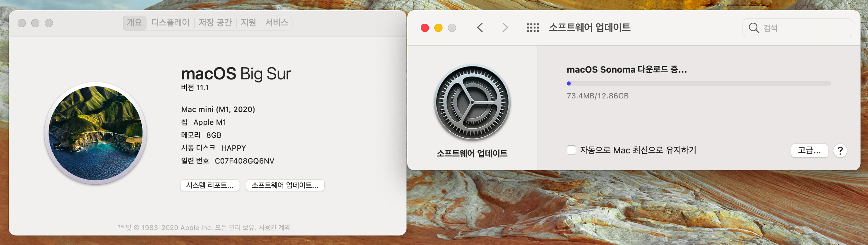Screen dimensions: 868x245
Task: Click the Big Sur circular artwork
Action: [96, 133]
